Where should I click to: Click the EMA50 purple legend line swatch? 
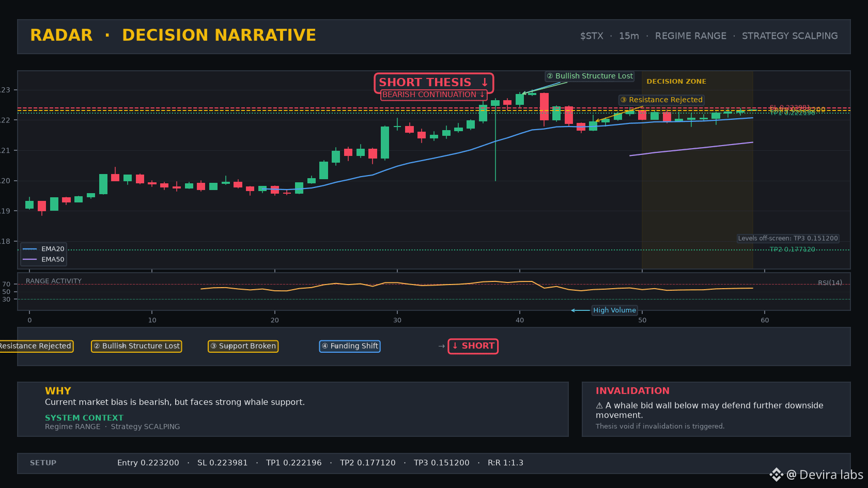point(30,259)
